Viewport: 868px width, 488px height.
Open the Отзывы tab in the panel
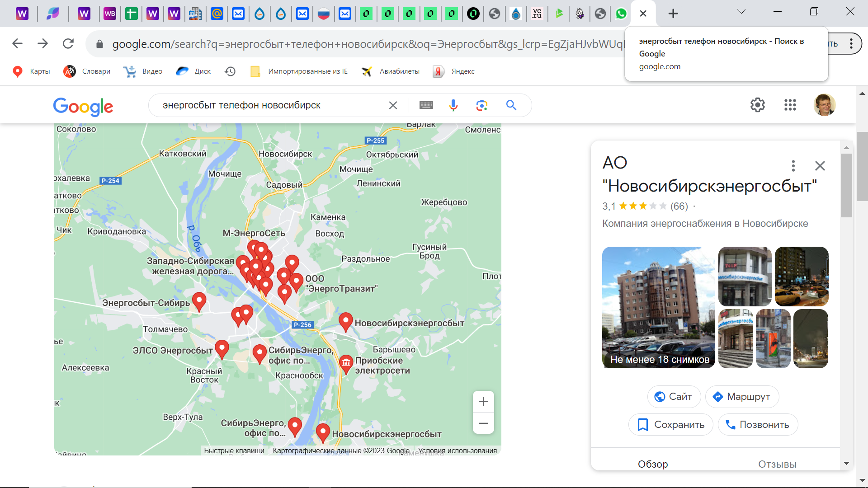(x=777, y=464)
